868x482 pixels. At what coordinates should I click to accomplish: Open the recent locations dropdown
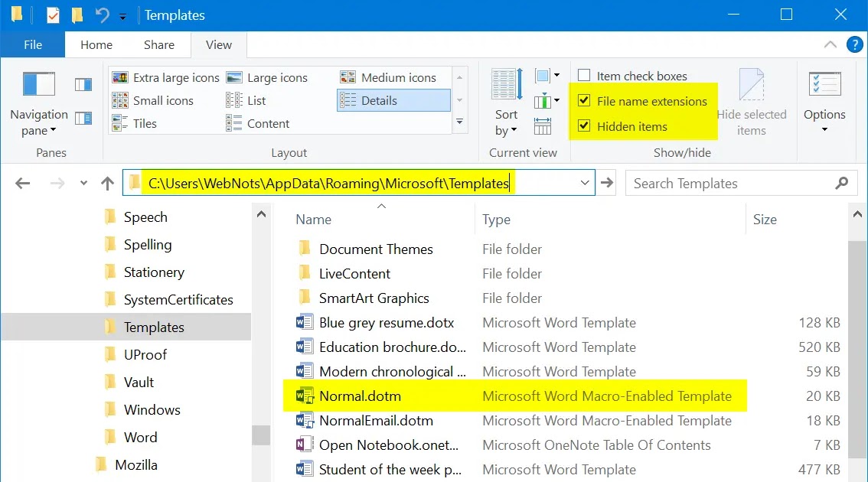pos(83,183)
